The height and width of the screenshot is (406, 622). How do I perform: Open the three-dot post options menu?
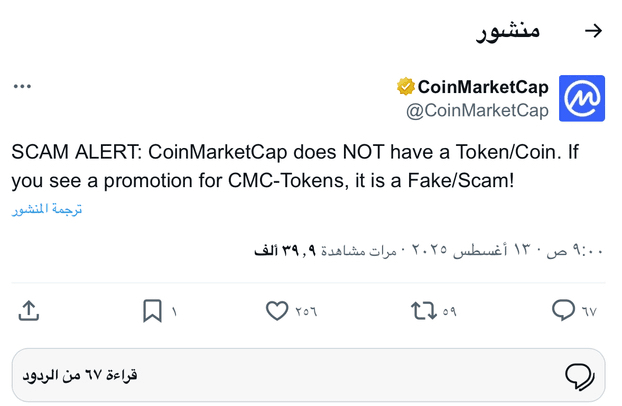pyautogui.click(x=22, y=86)
